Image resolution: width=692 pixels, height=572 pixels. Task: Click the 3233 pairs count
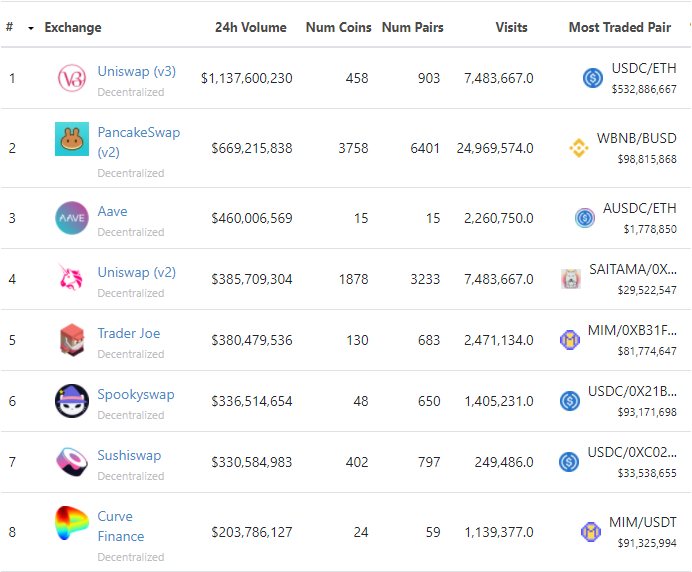tap(425, 279)
